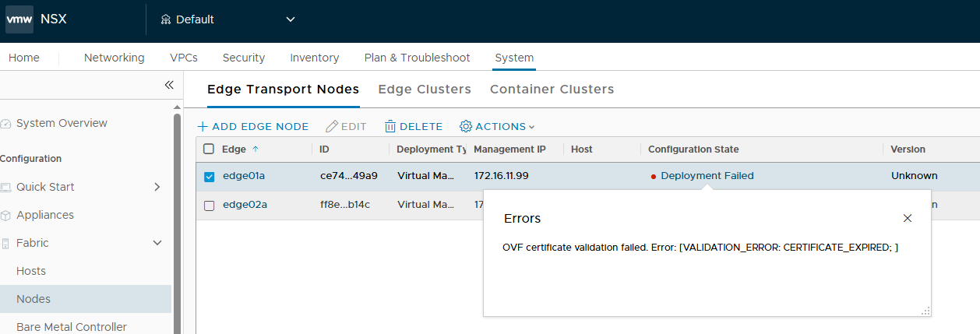980x334 pixels.
Task: Click the ID column header
Action: 325,149
